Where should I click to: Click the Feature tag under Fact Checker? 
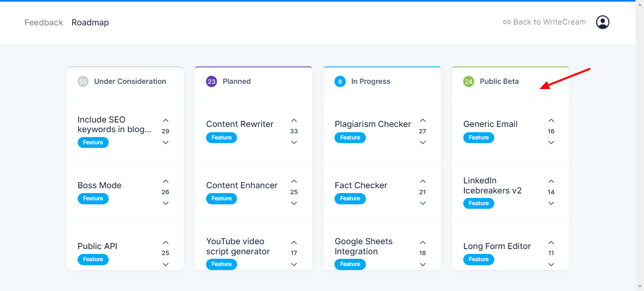(x=350, y=199)
